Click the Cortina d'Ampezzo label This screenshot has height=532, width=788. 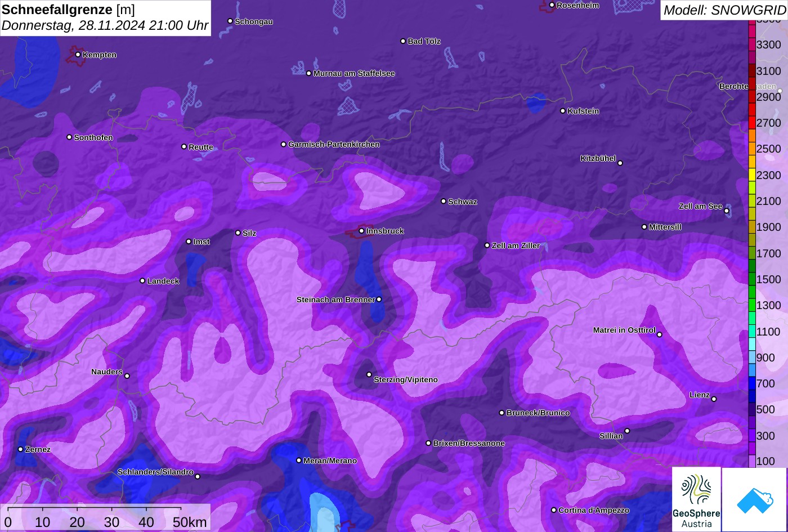pyautogui.click(x=594, y=510)
